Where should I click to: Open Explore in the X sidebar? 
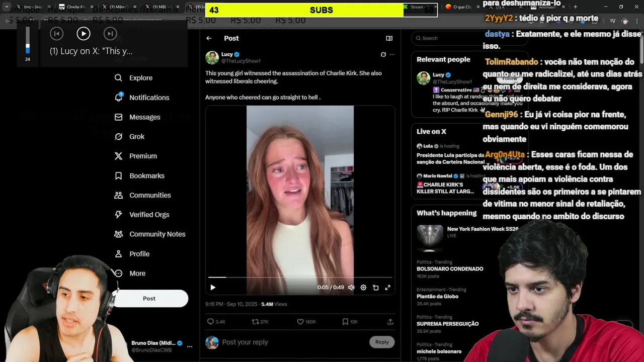pyautogui.click(x=133, y=78)
